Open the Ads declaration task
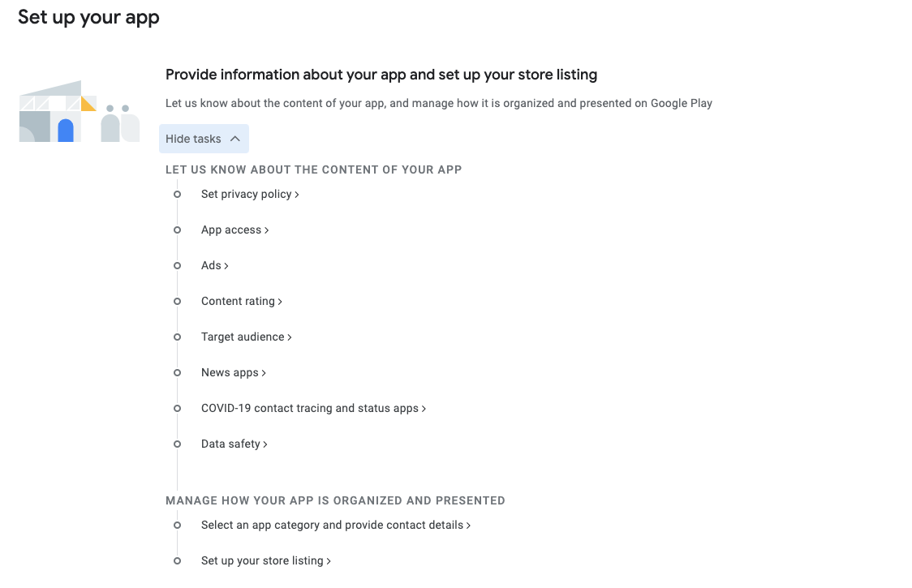Viewport: 912px width, 588px height. 214,266
